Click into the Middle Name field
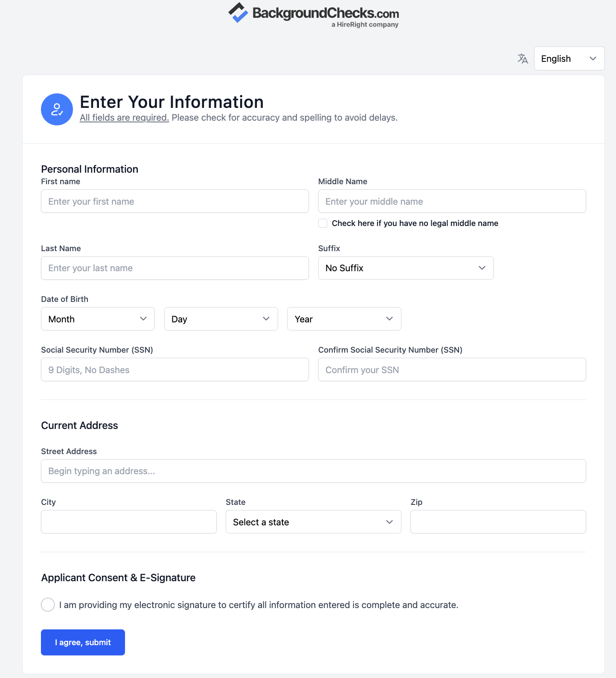 click(x=452, y=201)
